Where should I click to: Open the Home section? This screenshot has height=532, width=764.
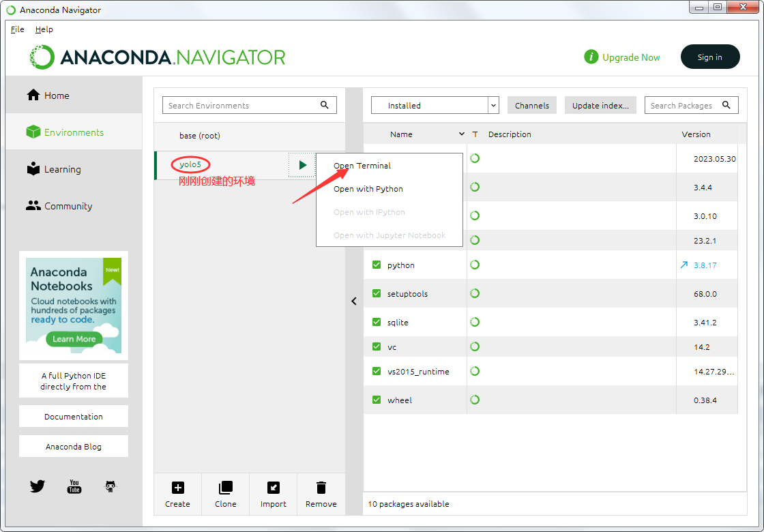point(74,95)
